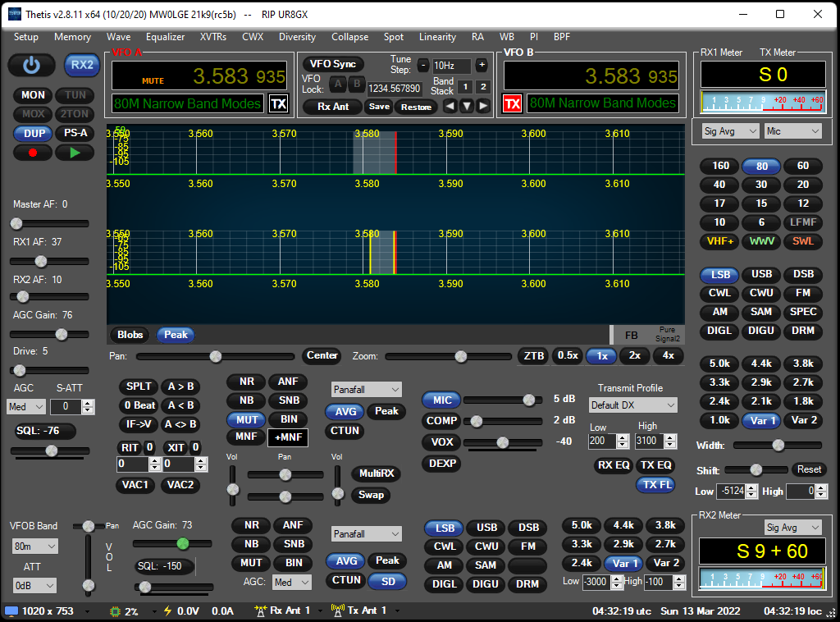Toggle the MultiRX button
Viewport: 840px width, 622px height.
pyautogui.click(x=377, y=473)
